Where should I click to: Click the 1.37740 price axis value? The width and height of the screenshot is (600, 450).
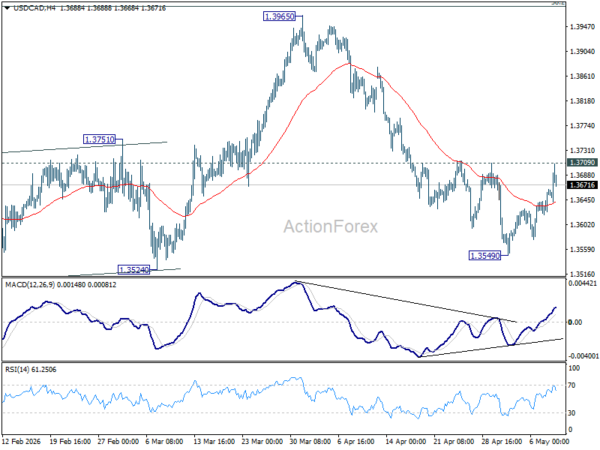(582, 126)
